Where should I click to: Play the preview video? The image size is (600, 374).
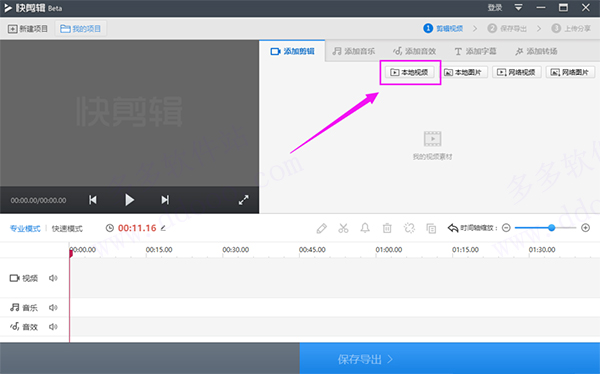(129, 200)
